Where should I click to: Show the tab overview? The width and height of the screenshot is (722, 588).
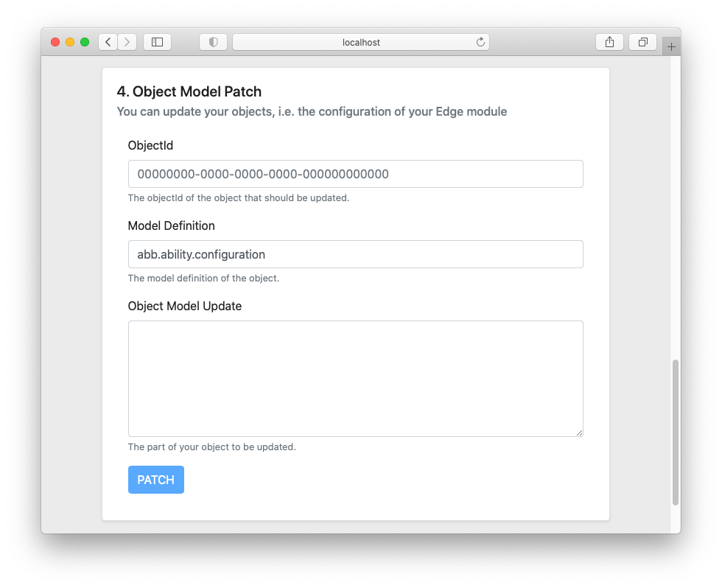pos(642,42)
